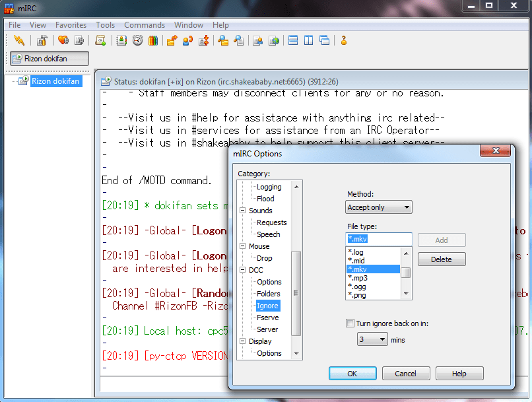532x402 pixels.
Task: Enable Turn ignore back on checkbox
Action: pyautogui.click(x=350, y=323)
